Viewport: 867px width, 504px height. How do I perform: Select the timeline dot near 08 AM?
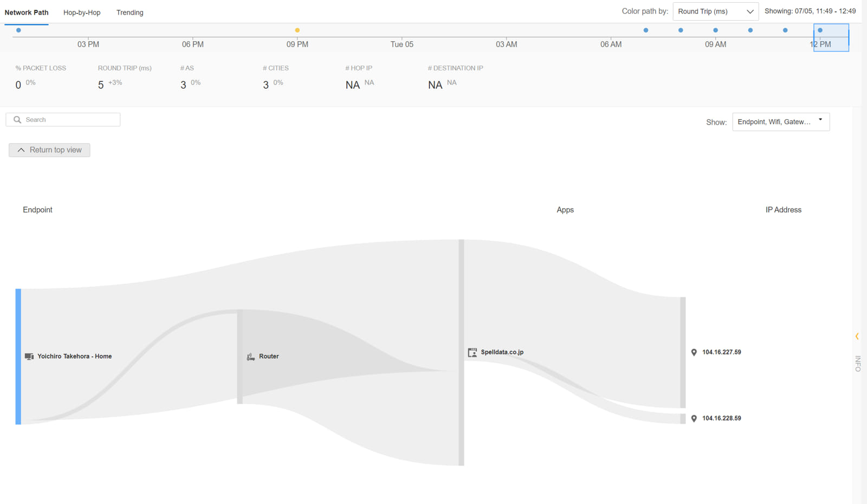coord(681,30)
